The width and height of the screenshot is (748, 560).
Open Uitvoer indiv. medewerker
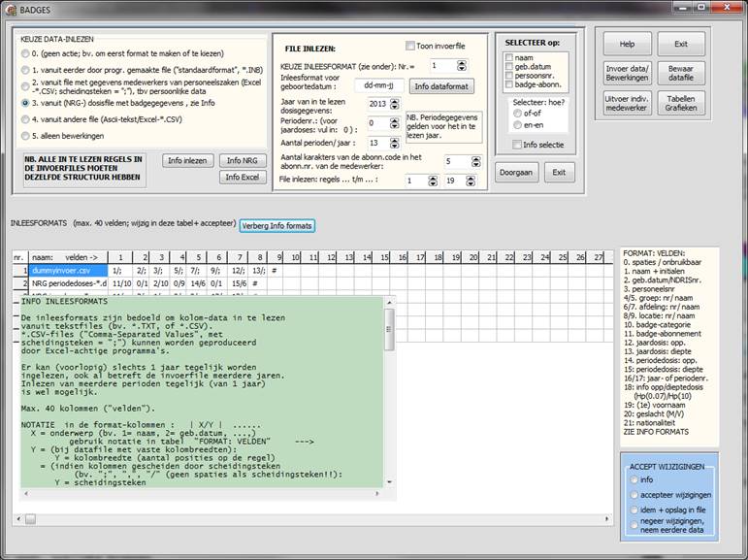pyautogui.click(x=627, y=103)
